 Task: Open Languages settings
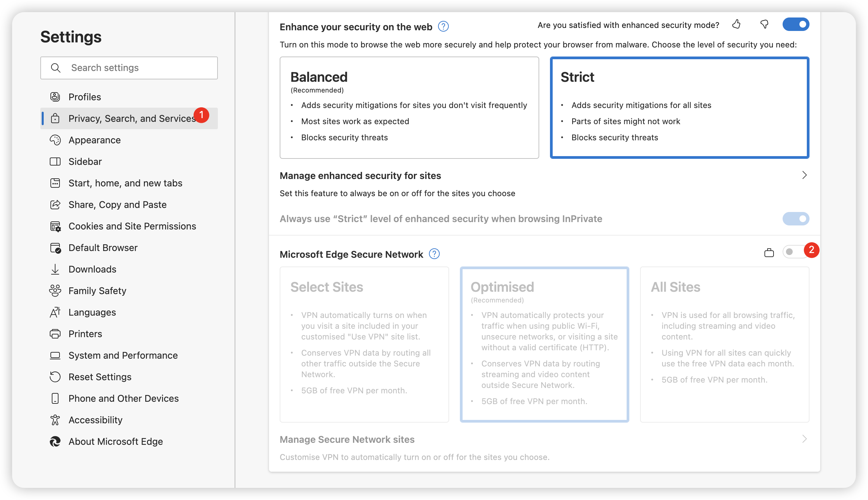point(129,313)
